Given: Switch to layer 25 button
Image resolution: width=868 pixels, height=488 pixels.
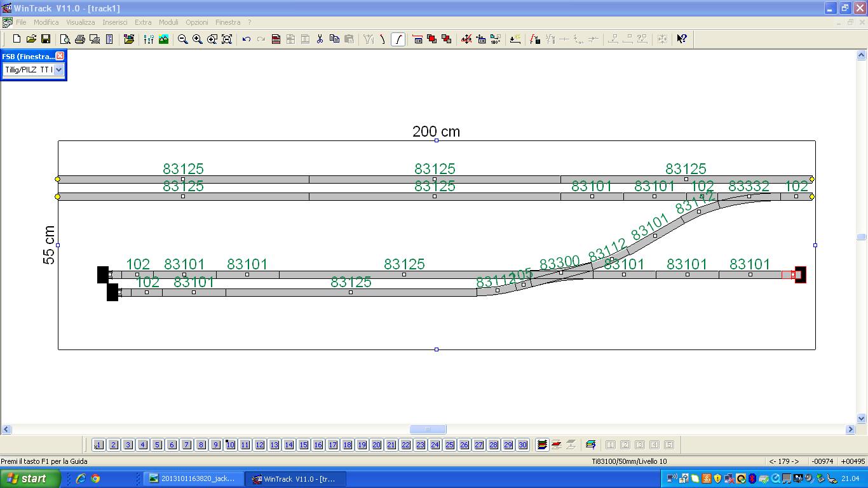Looking at the screenshot, I should click(x=449, y=445).
